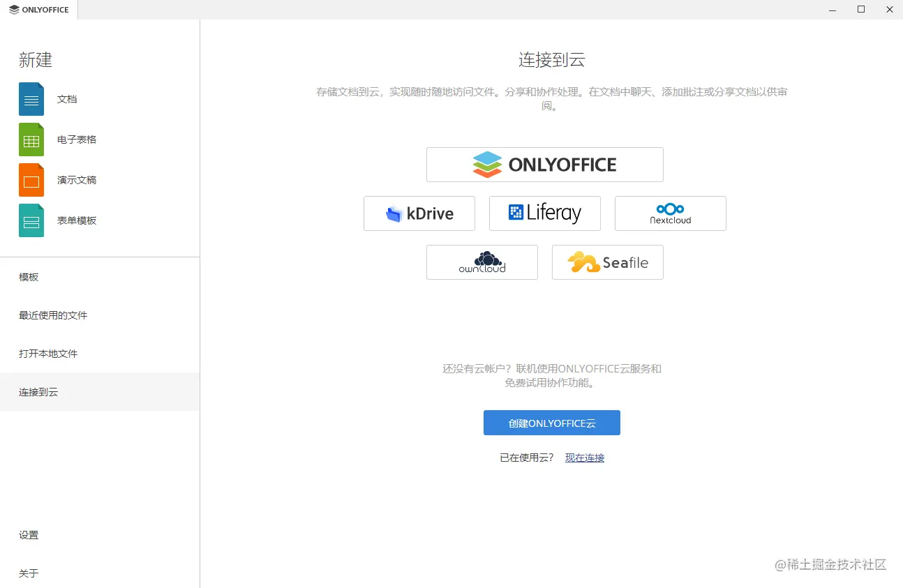Click the 文档 label under 新建
The image size is (903, 588).
click(x=67, y=99)
